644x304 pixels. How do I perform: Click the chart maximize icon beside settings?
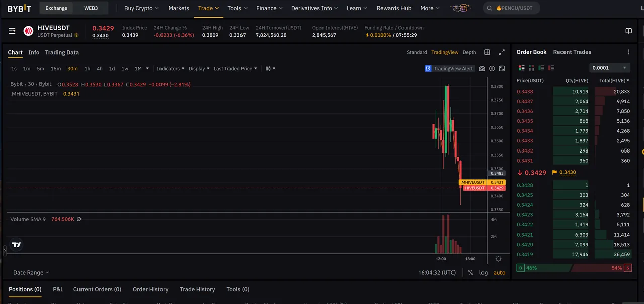coord(502,69)
